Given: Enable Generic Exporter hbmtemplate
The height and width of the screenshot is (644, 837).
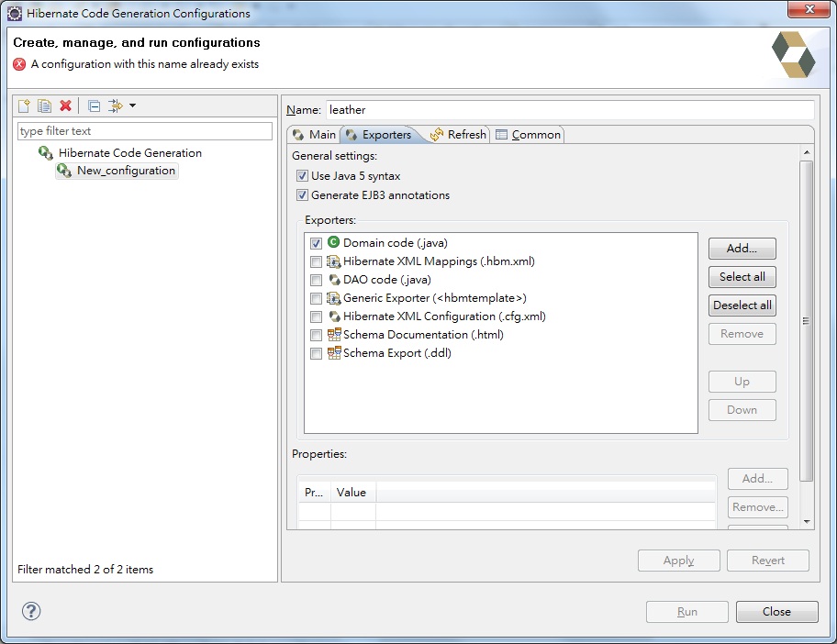Looking at the screenshot, I should coord(316,298).
